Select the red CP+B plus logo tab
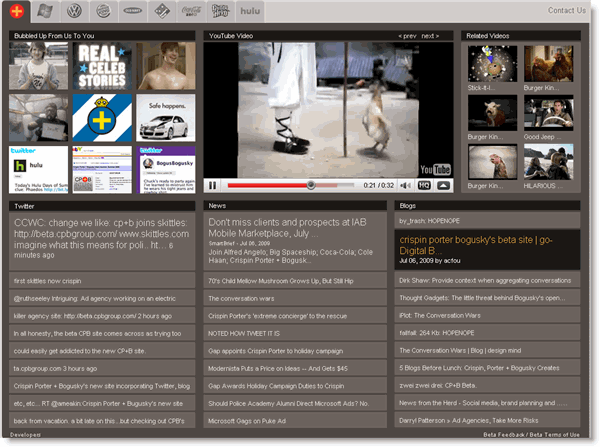The width and height of the screenshot is (600, 447). (16, 11)
